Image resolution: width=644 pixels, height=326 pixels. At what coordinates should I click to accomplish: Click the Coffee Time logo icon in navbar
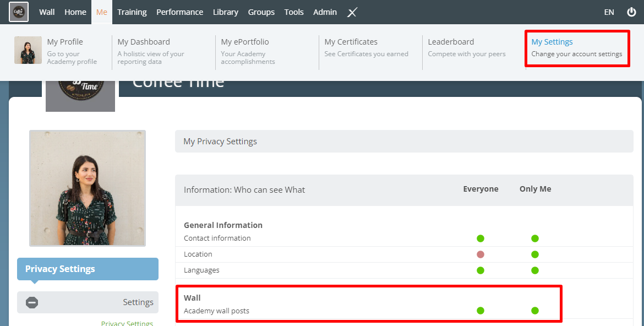pos(19,12)
